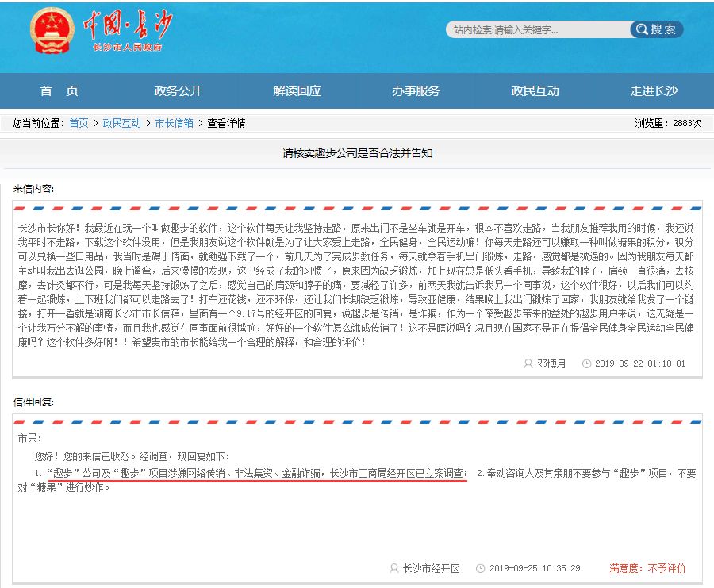714x588 pixels.
Task: Focus the 站内检索 search input field
Action: tap(538, 29)
